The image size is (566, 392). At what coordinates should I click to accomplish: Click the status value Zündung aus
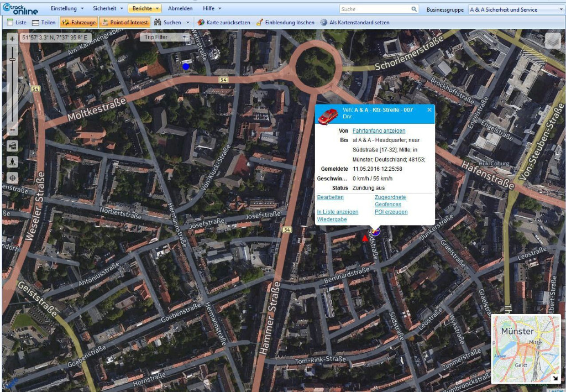click(x=369, y=187)
